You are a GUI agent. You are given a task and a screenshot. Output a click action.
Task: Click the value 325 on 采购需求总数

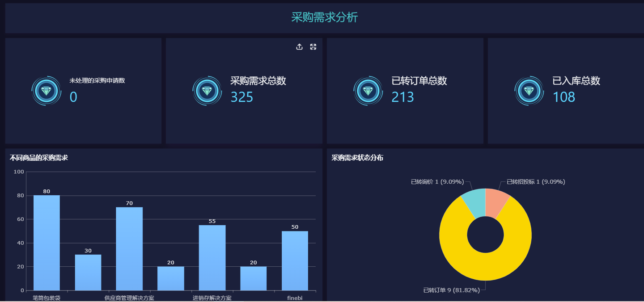point(241,97)
